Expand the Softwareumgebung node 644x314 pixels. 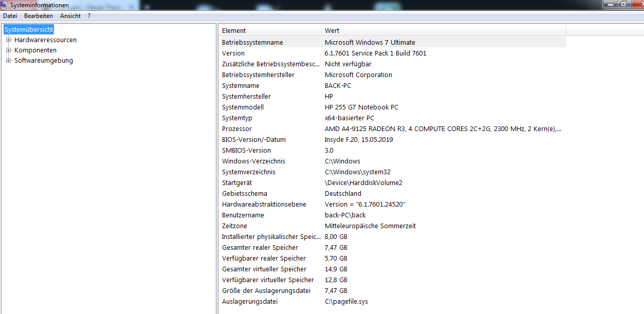click(8, 61)
